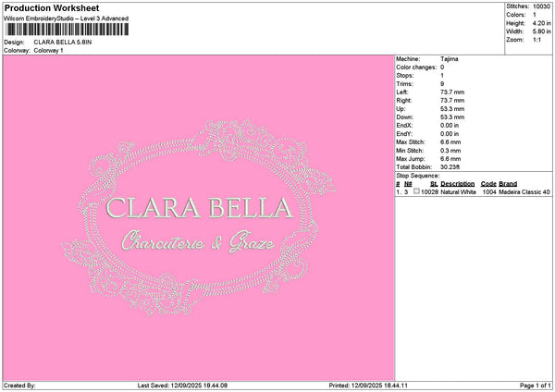This screenshot has width=555, height=392.
Task: Click the Max Stitch value 6.6 mm
Action: point(450,142)
